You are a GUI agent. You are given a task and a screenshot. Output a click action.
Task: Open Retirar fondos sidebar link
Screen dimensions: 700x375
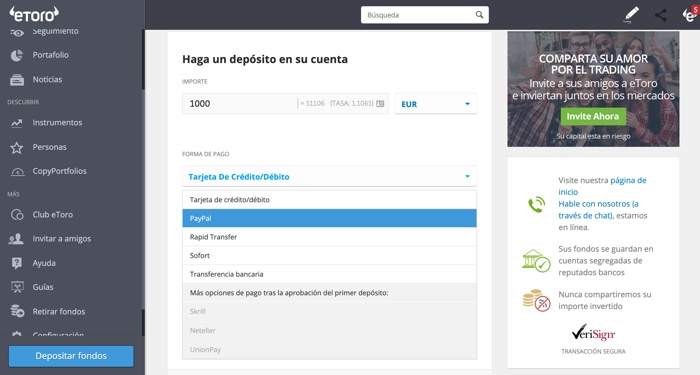pos(59,312)
